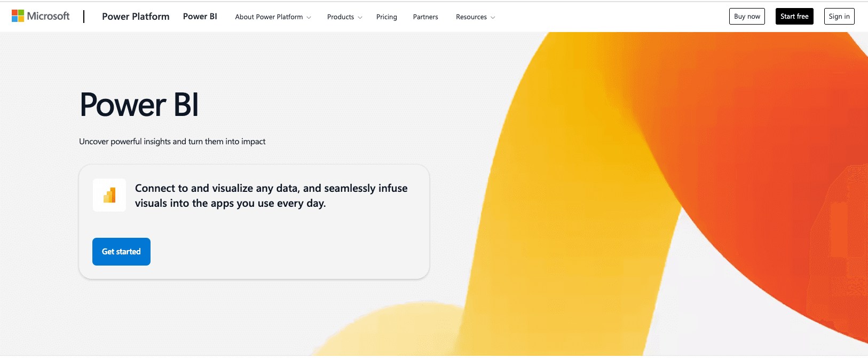
Task: Click the text 'Uncover powerful insights and turn them into impact'
Action: coord(172,142)
